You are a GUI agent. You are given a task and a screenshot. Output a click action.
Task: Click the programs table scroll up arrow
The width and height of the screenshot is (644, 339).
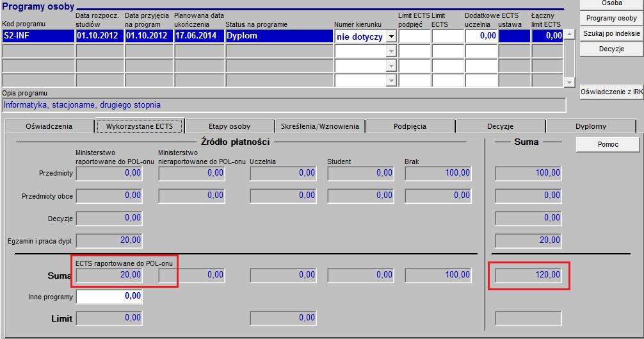click(569, 34)
